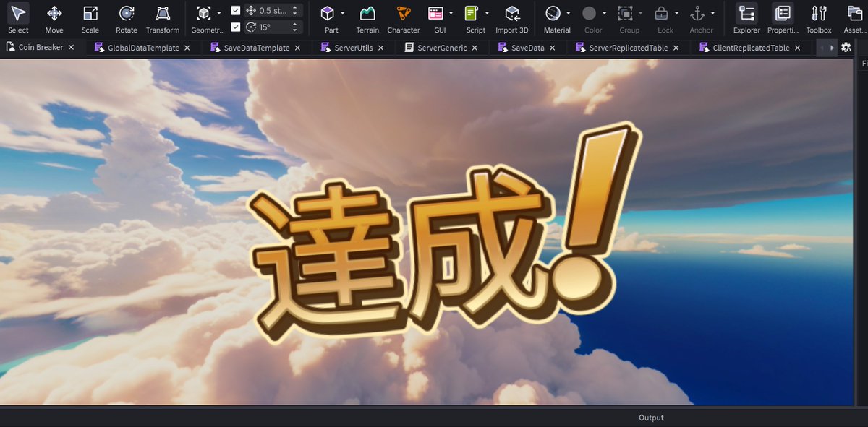Open the Output panel
The height and width of the screenshot is (427, 868).
[651, 418]
